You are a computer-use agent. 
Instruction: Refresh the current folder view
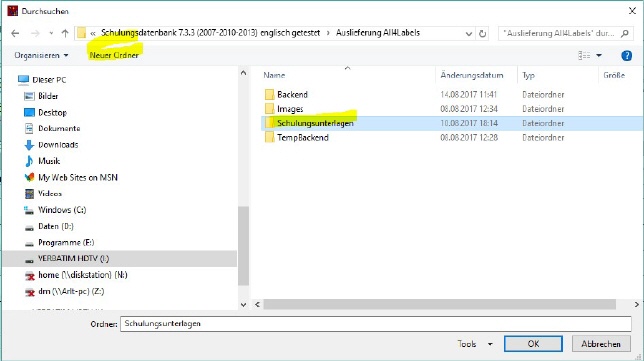[x=483, y=34]
